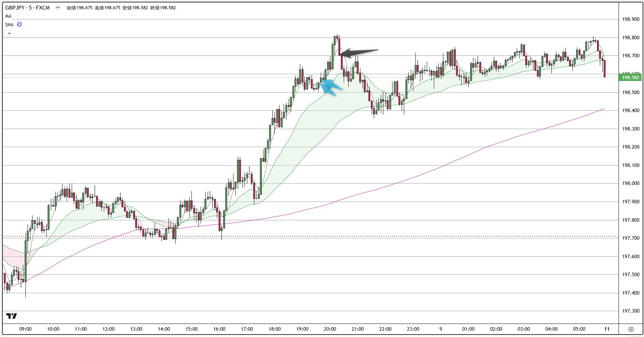This screenshot has width=644, height=337.
Task: Click the 05:00 time axis label
Action: 579,329
